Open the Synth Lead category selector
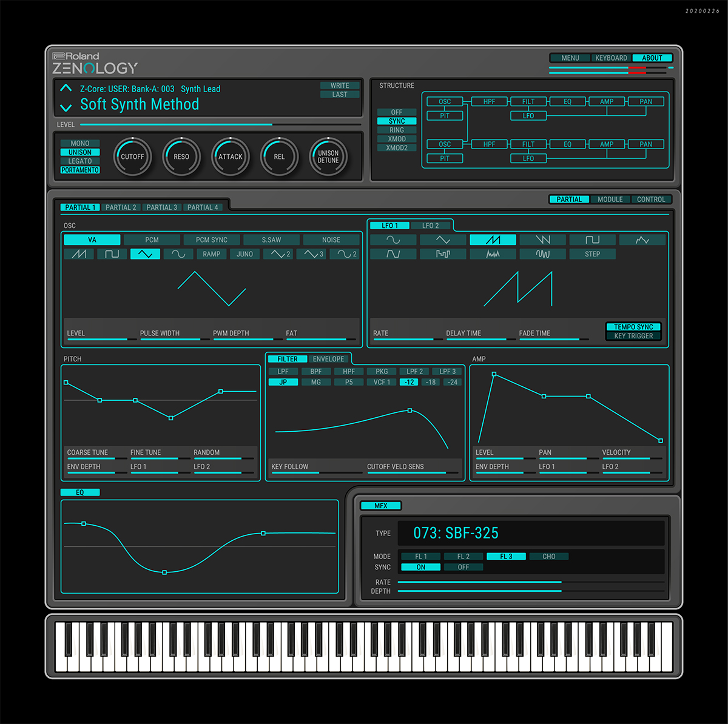This screenshot has width=728, height=724. pos(201,89)
